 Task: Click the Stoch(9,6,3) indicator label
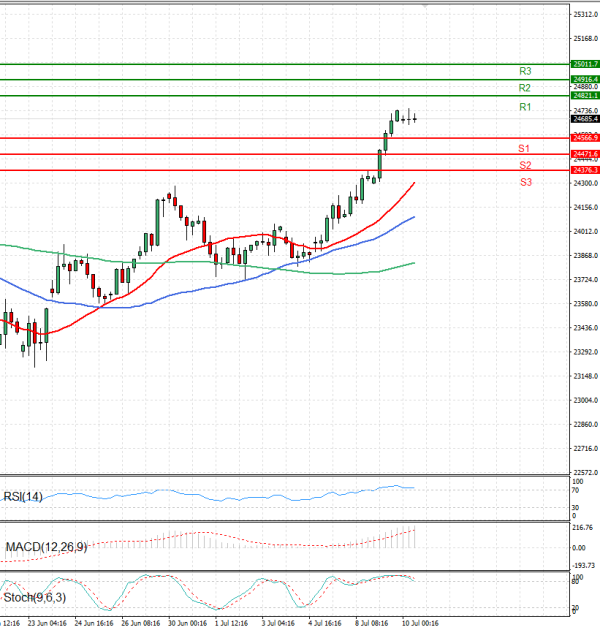coord(35,598)
